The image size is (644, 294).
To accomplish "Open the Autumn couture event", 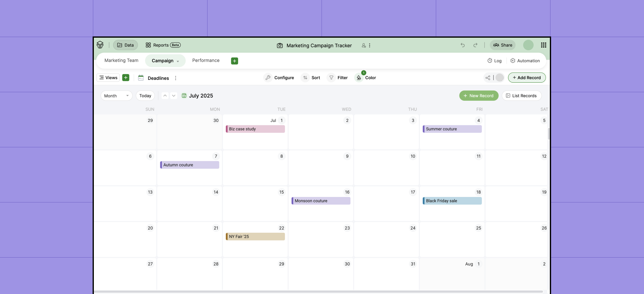I will [190, 165].
